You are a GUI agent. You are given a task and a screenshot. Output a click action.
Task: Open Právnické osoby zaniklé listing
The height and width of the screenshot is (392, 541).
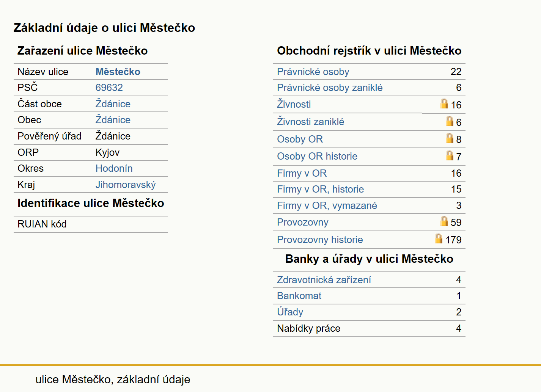330,88
